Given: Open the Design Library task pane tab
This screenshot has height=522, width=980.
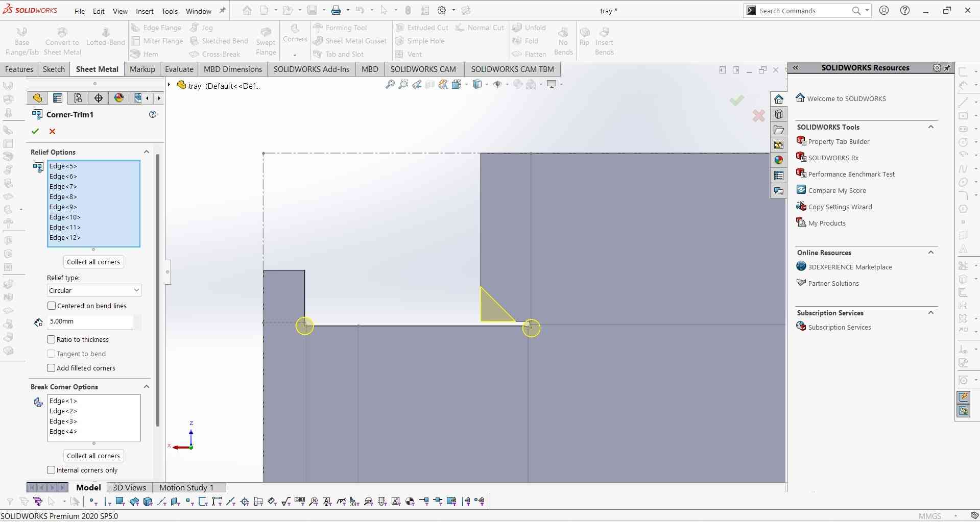Looking at the screenshot, I should 779,114.
